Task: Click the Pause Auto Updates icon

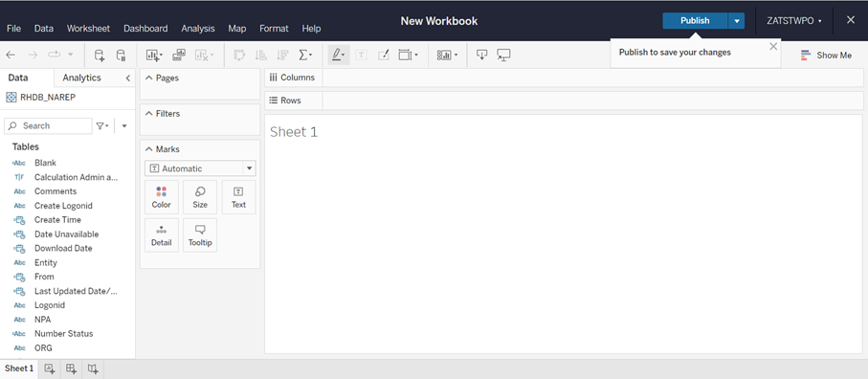Action: (121, 55)
